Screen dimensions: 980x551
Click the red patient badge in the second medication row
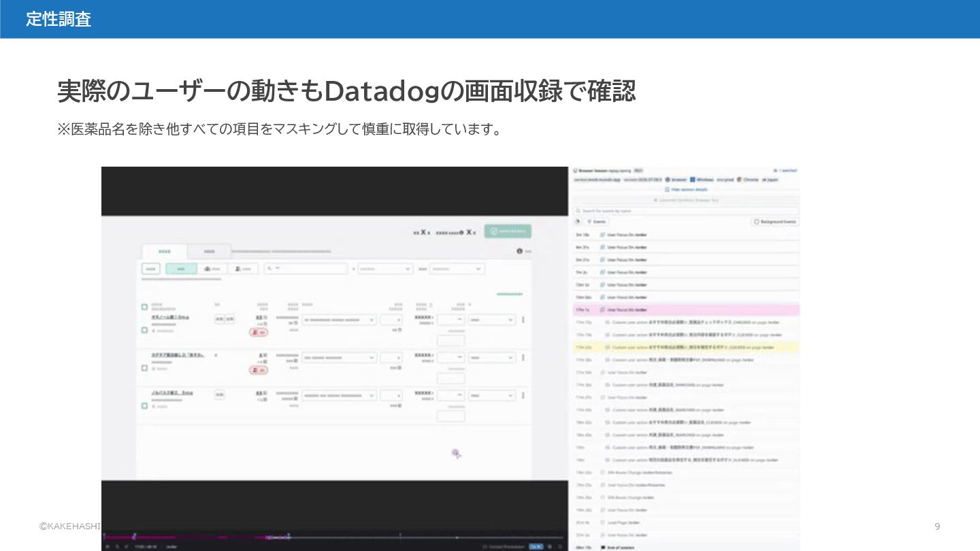(259, 370)
